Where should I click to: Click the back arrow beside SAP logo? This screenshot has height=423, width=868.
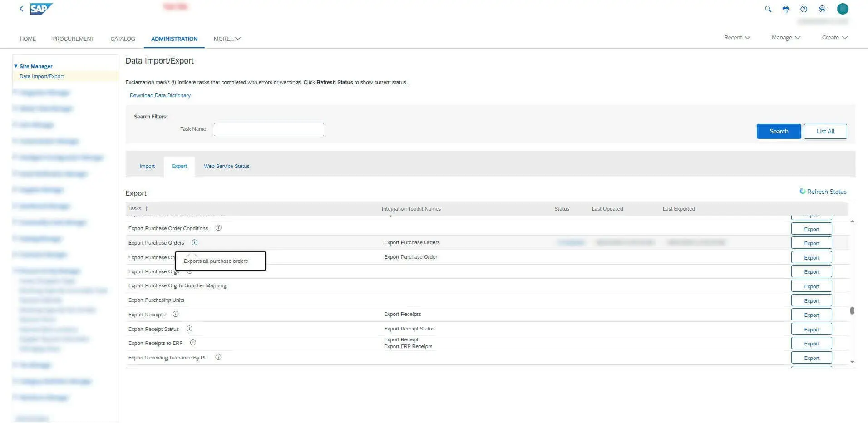coord(21,9)
